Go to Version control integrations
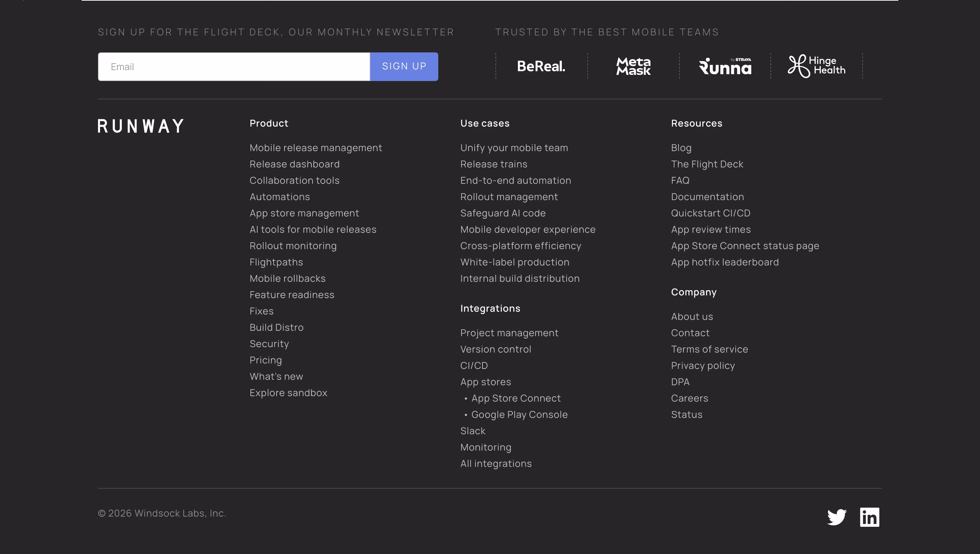 coord(496,349)
